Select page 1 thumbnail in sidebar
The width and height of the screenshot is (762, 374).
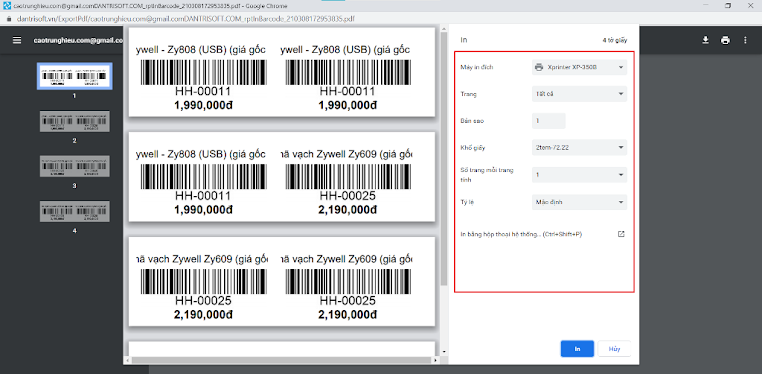coord(74,76)
